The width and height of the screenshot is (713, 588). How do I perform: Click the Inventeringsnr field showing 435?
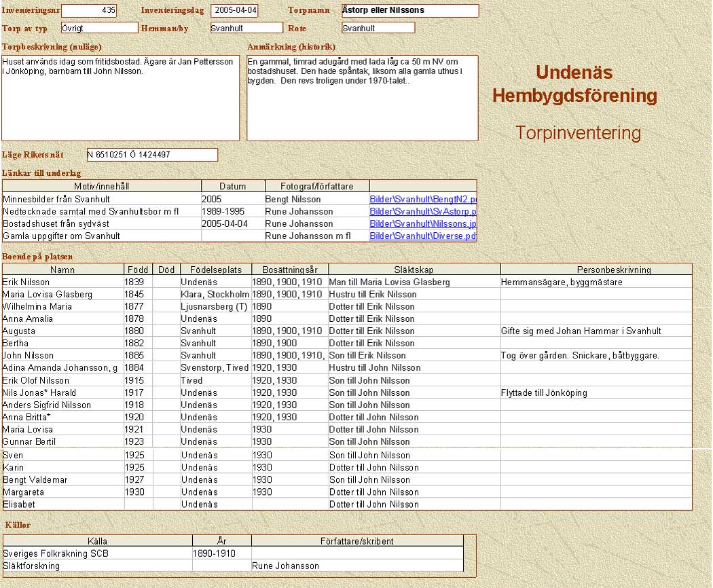tap(89, 11)
